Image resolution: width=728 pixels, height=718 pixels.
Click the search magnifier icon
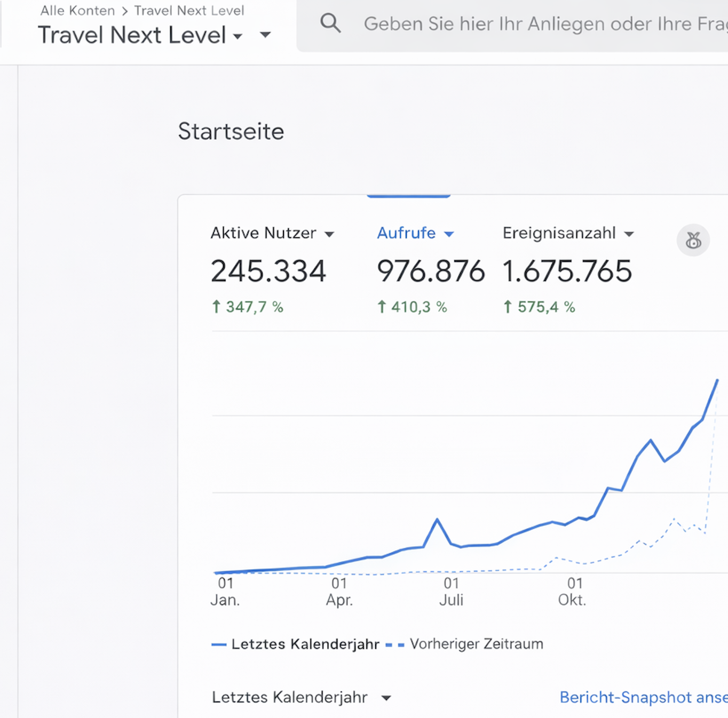point(330,23)
